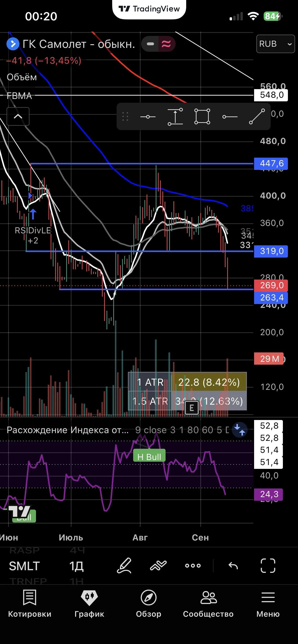This screenshot has height=644, width=298.
Task: Open the SMLT symbol selector
Action: pyautogui.click(x=24, y=566)
